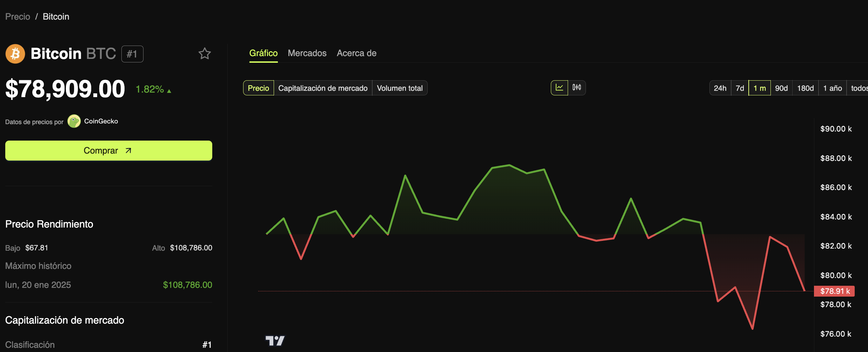Image resolution: width=868 pixels, height=352 pixels.
Task: Click the $82.00 k axis label
Action: coord(836,246)
